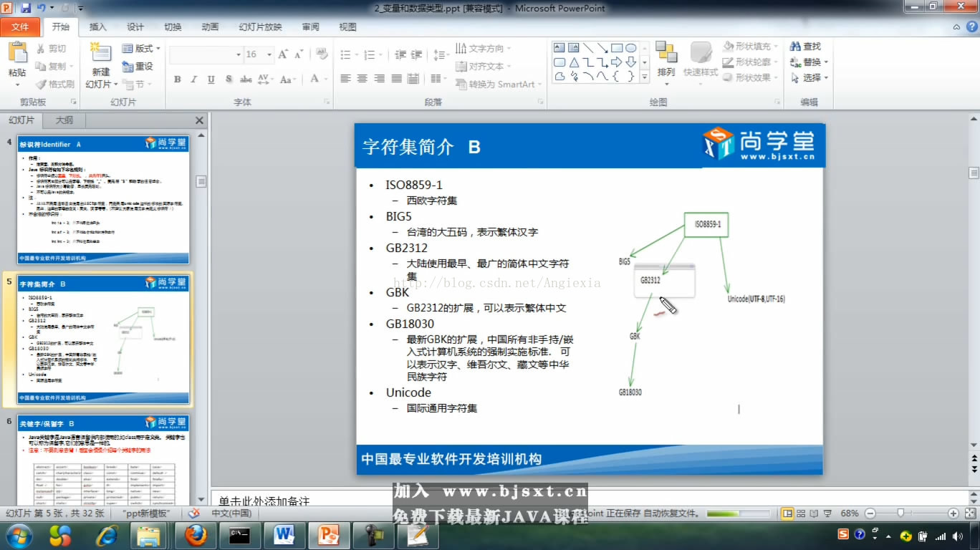
Task: Switch to the Transitions (切换) tab
Action: (x=173, y=27)
